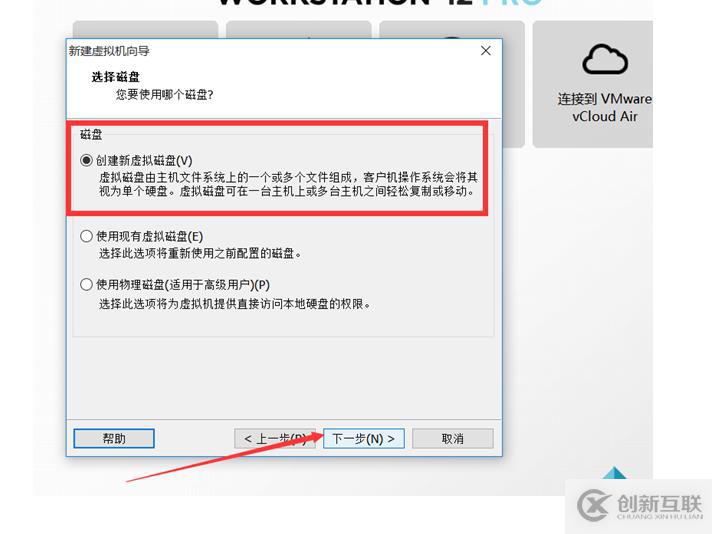Enable the 使用物理磁盘(适用于高级用户)(P) option

pyautogui.click(x=86, y=285)
